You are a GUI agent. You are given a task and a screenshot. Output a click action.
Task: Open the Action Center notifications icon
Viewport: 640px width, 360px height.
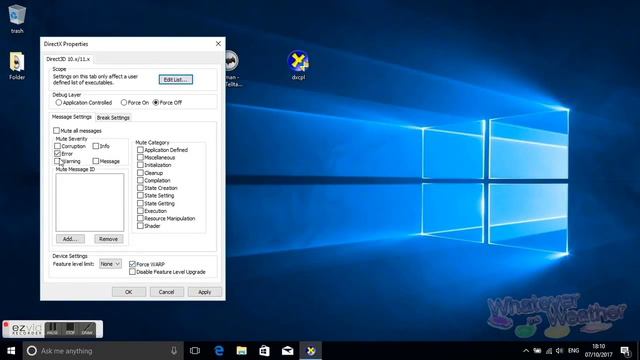[625, 351]
